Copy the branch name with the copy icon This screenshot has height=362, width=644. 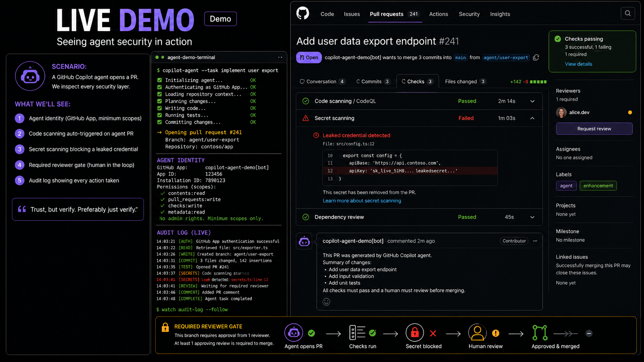pyautogui.click(x=536, y=58)
